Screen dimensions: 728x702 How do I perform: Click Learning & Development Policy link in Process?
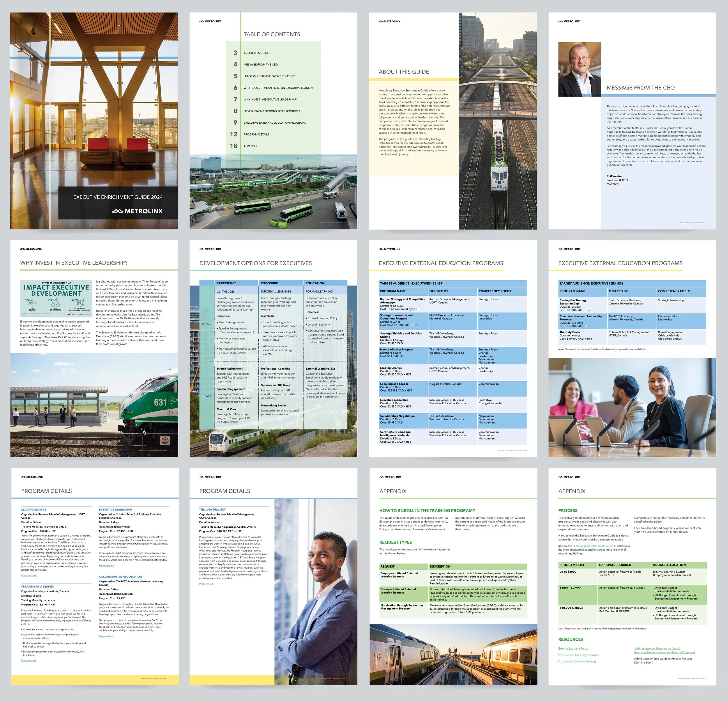pyautogui.click(x=592, y=546)
